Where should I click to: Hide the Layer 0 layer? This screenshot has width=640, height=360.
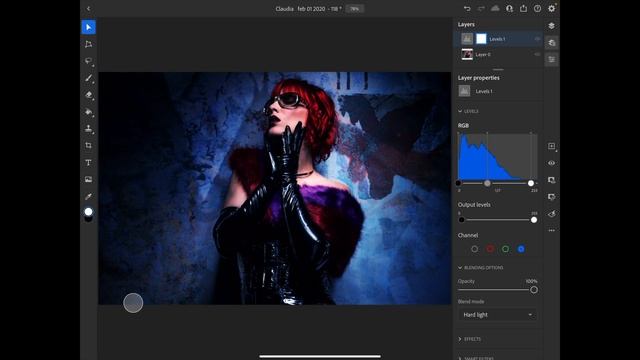click(x=537, y=54)
